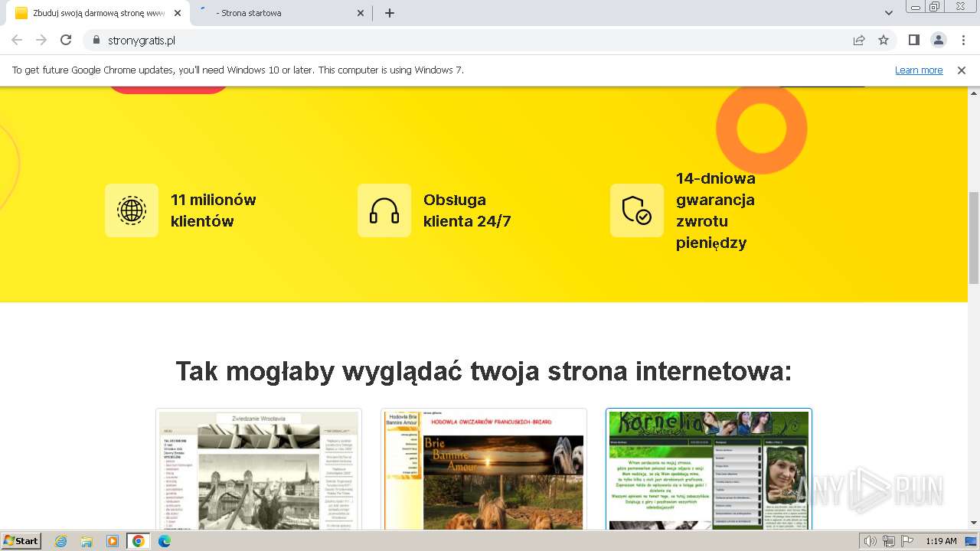Open the 'Kornelia' sample site thumbnail
The width and height of the screenshot is (980, 551).
[x=709, y=469]
